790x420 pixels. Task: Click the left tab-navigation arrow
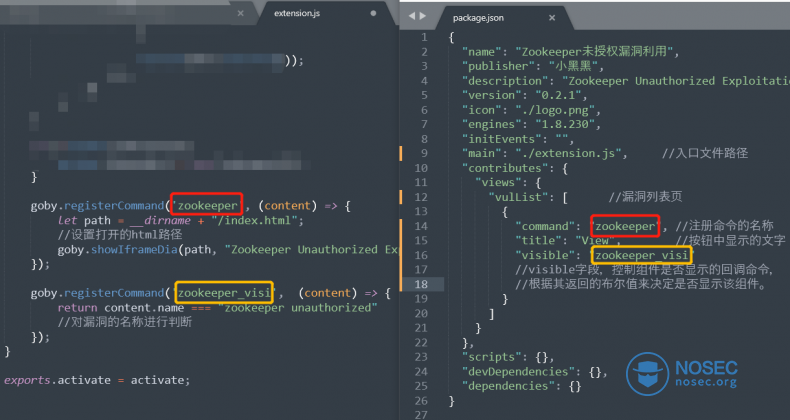(x=411, y=16)
